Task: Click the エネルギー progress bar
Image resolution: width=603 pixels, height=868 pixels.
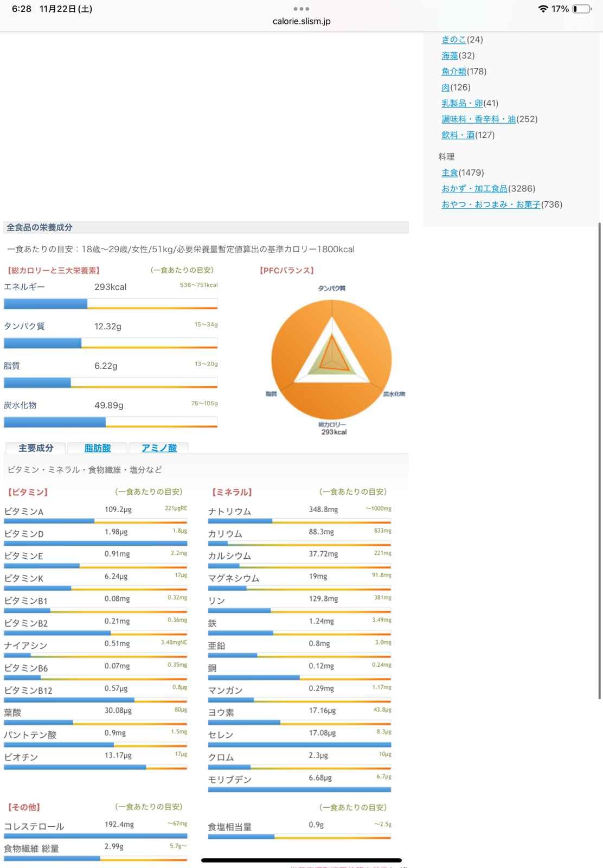Action: coord(111,304)
